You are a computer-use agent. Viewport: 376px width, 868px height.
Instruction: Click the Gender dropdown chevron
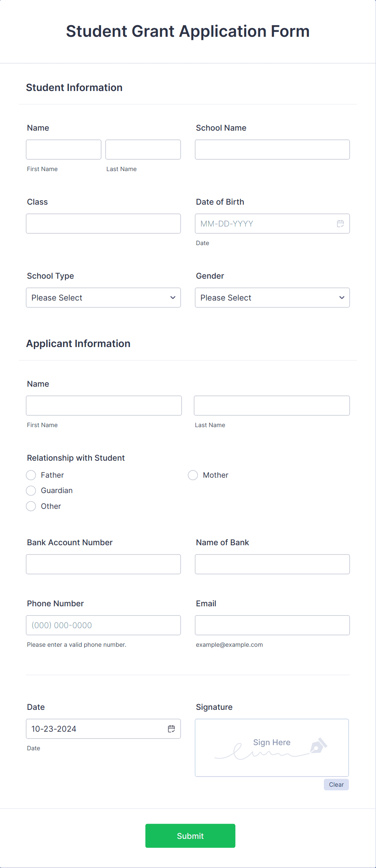342,297
